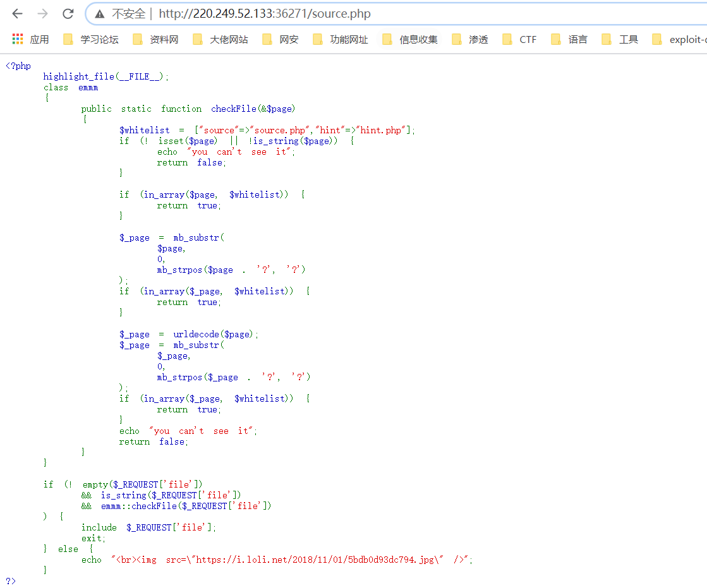Click the first mb_strpos($page . '?', '?') line
Screen dimensions: 707x588
231,270
